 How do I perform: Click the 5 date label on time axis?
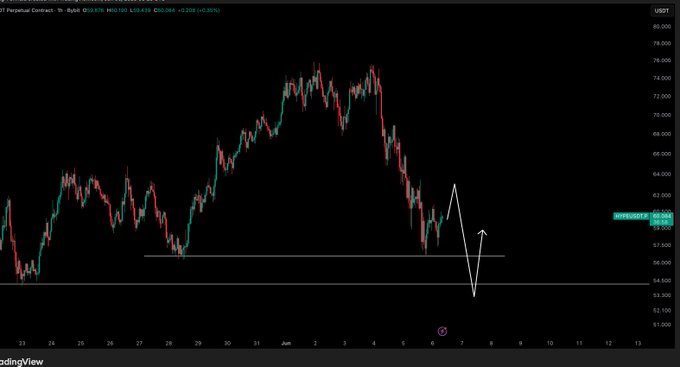pos(403,343)
